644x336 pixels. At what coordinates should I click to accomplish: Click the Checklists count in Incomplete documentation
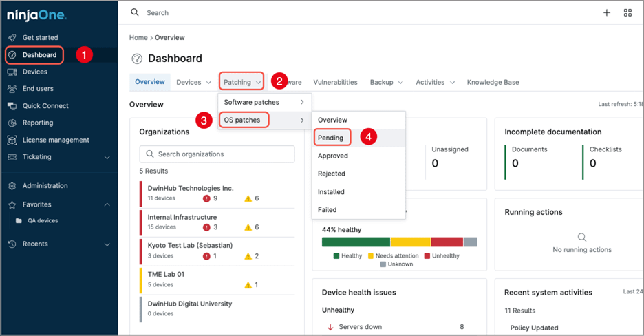pos(592,163)
